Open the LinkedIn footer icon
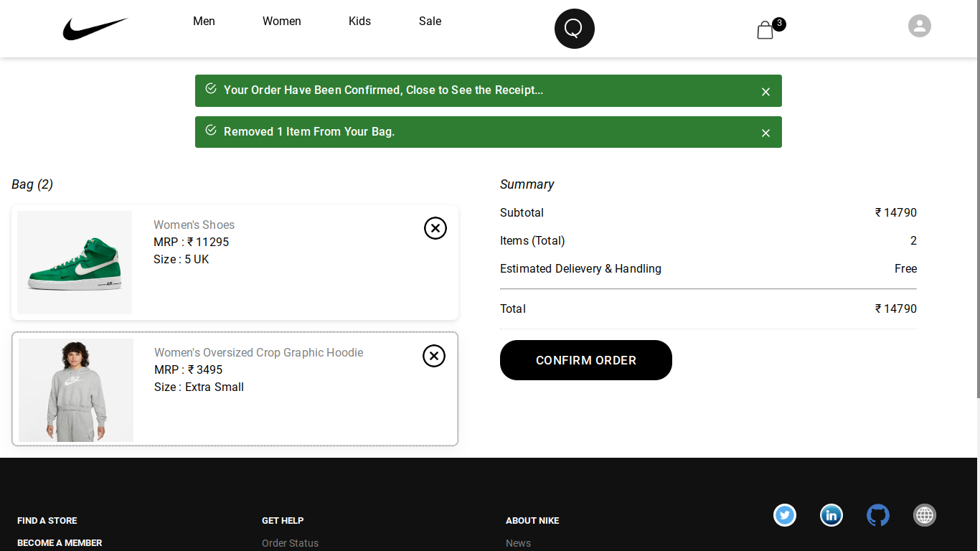980x551 pixels. [x=831, y=515]
